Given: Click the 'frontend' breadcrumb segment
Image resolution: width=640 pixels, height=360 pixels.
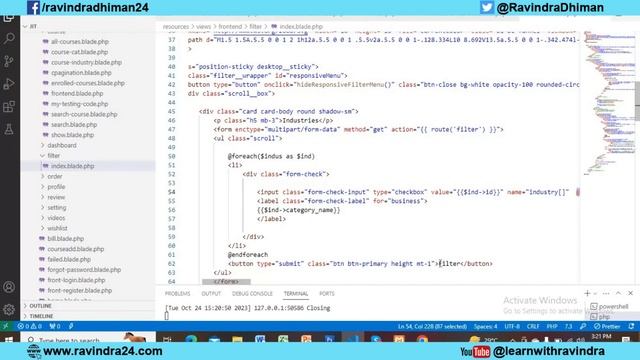Looking at the screenshot, I should tap(230, 27).
